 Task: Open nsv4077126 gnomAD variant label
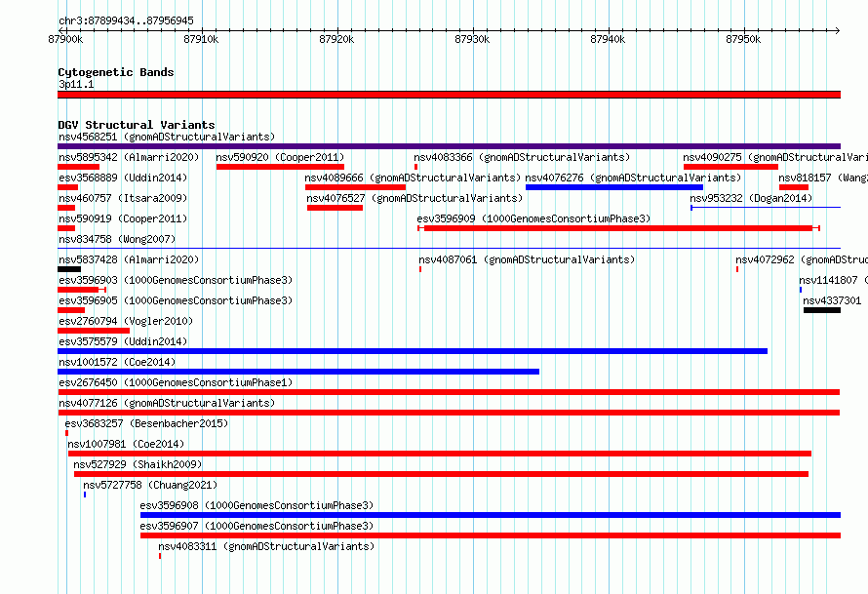[x=167, y=403]
